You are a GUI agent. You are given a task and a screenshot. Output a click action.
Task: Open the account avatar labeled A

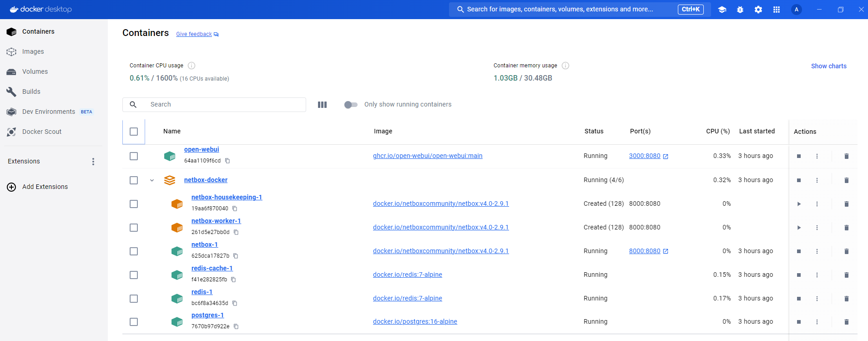coord(797,10)
